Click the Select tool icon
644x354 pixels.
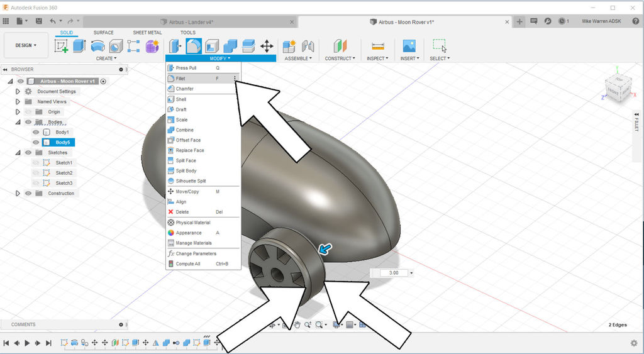click(x=440, y=46)
